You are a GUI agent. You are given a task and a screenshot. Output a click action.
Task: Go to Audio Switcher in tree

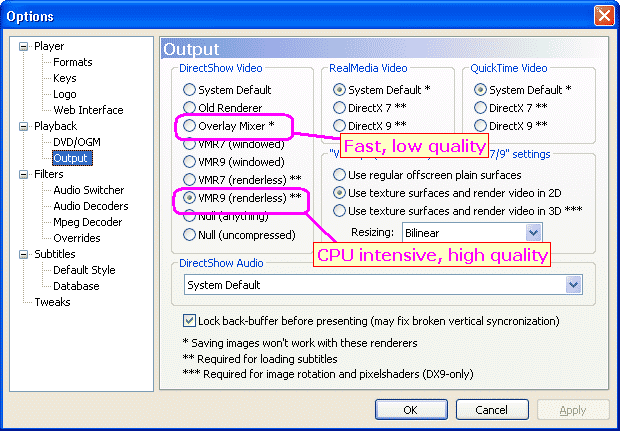88,190
